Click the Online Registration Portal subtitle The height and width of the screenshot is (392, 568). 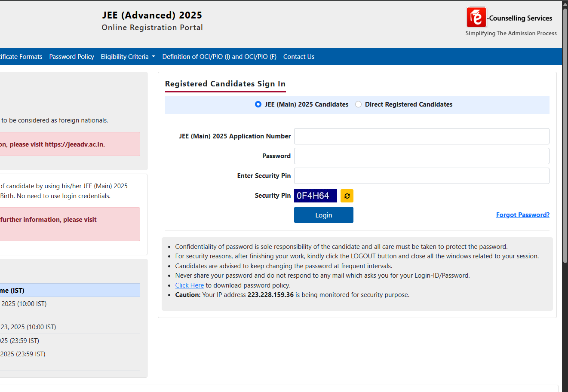[x=152, y=28]
